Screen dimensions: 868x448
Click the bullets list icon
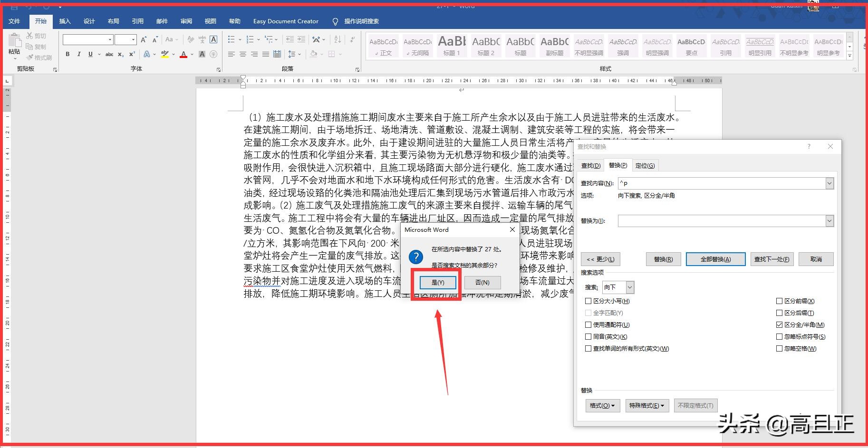(x=231, y=39)
